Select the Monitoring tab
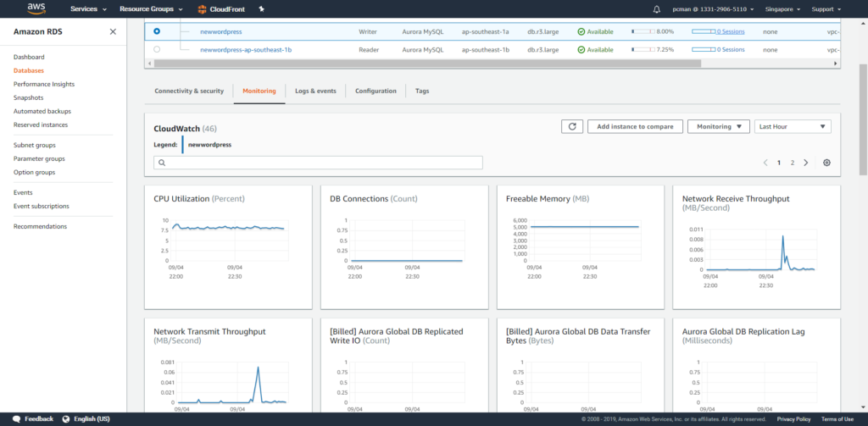868x426 pixels. click(259, 91)
